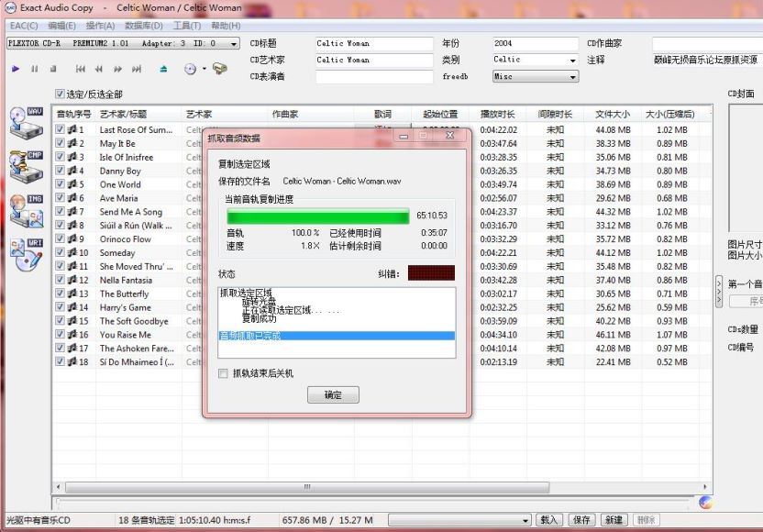Open the 工具(T) menu
763x532 pixels.
pyautogui.click(x=187, y=26)
